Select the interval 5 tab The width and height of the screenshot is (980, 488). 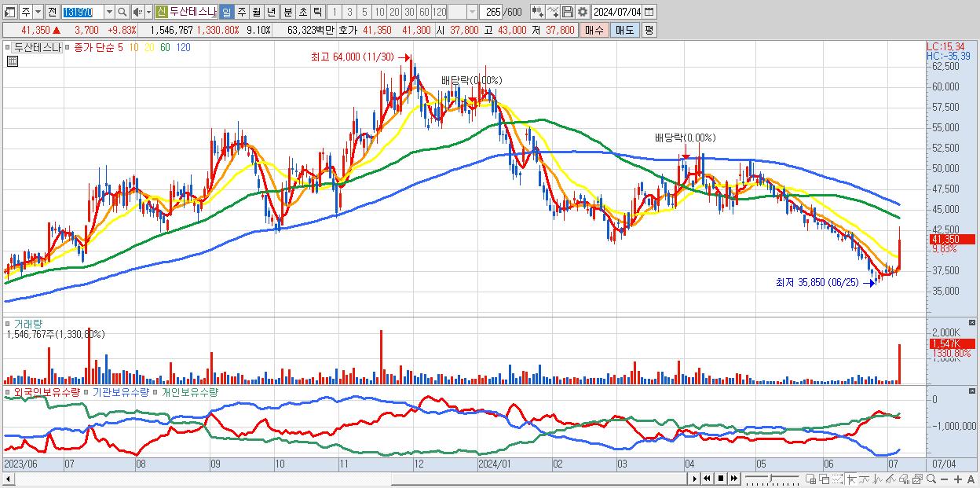[364, 12]
